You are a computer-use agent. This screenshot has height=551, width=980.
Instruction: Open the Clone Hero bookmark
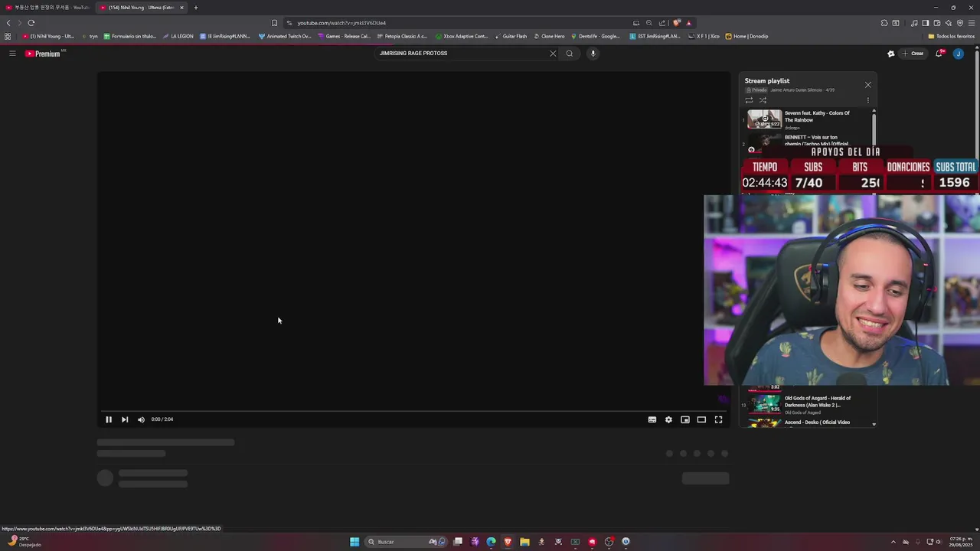[x=549, y=36]
